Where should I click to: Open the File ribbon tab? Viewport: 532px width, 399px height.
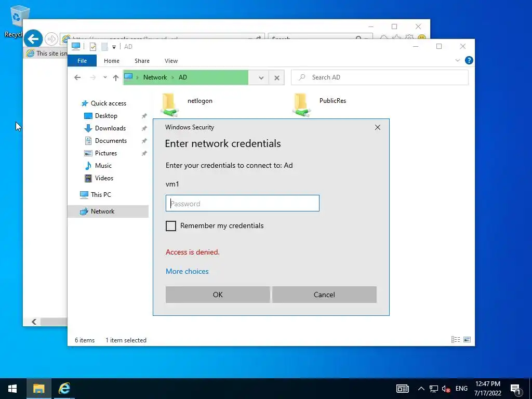point(82,61)
